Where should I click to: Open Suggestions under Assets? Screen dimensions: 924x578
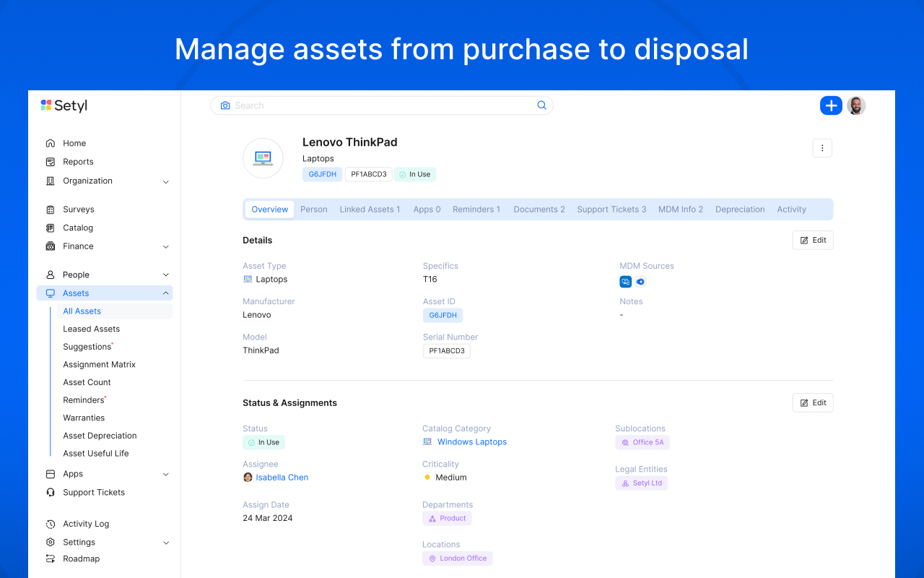coord(87,347)
